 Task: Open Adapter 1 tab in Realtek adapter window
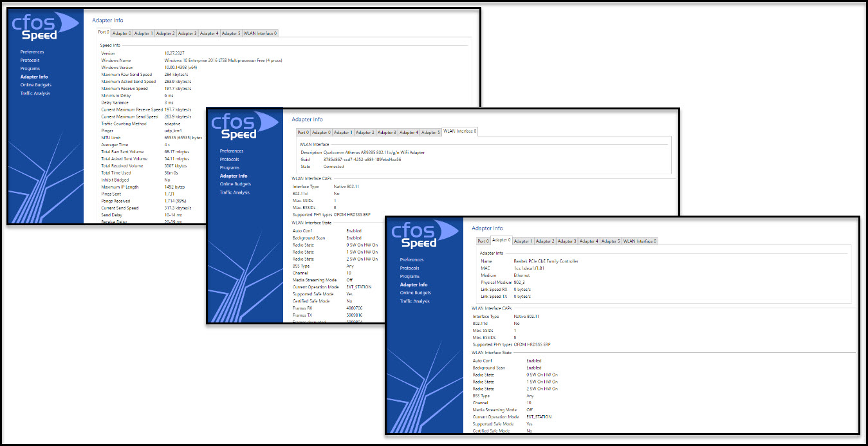click(523, 241)
